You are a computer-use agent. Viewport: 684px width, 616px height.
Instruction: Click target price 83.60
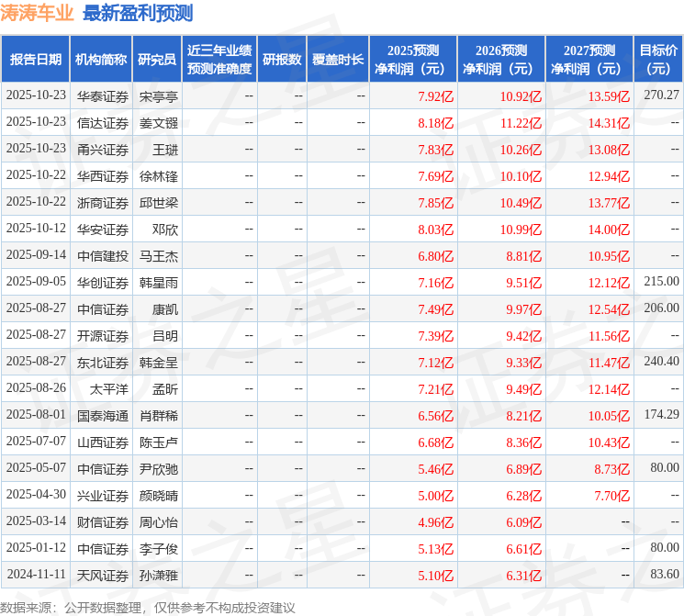click(x=665, y=574)
